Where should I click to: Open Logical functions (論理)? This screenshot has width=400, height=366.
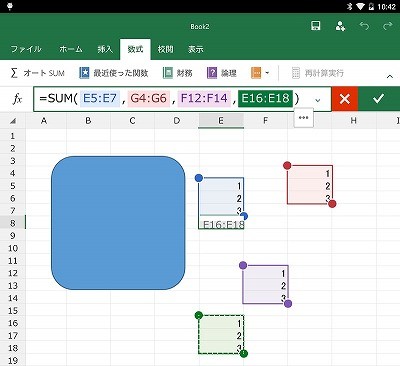click(222, 73)
